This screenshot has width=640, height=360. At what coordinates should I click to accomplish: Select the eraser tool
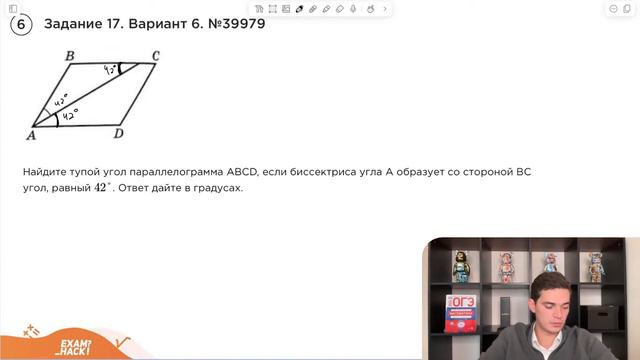(x=340, y=9)
